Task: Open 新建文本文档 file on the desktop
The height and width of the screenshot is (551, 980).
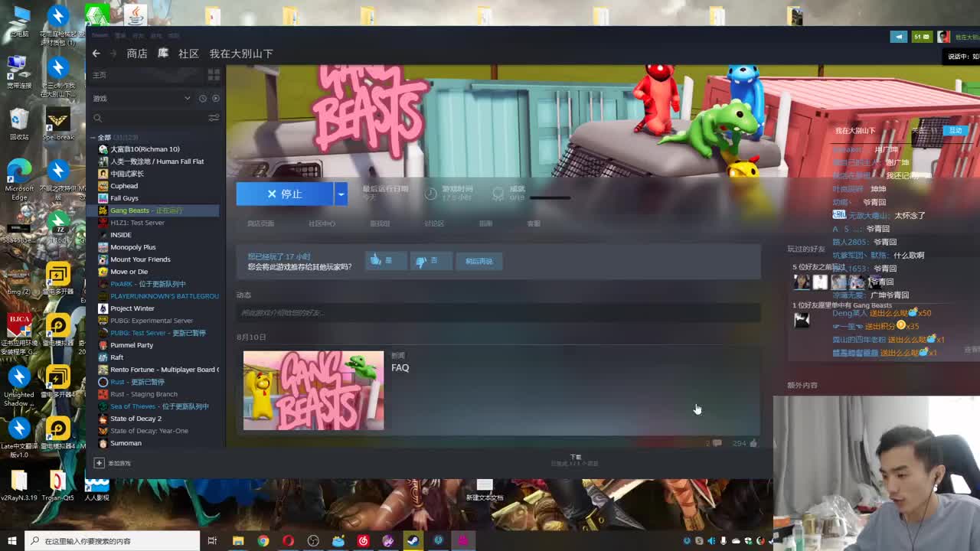Action: point(485,491)
